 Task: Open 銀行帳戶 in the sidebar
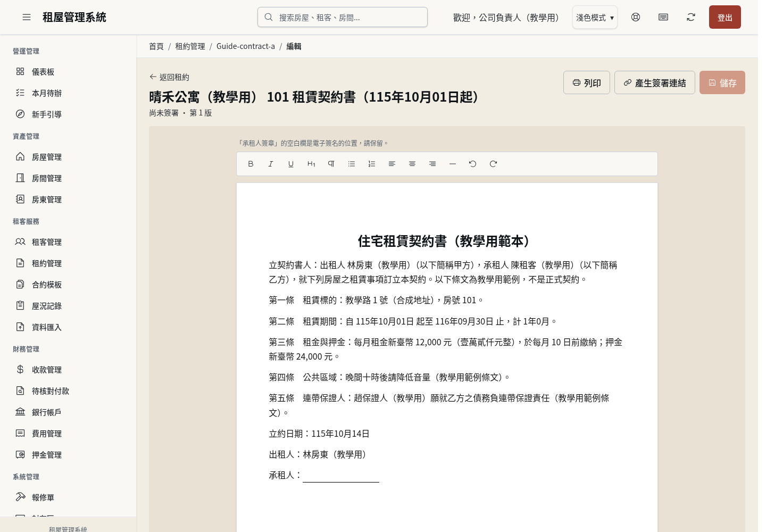[68, 412]
